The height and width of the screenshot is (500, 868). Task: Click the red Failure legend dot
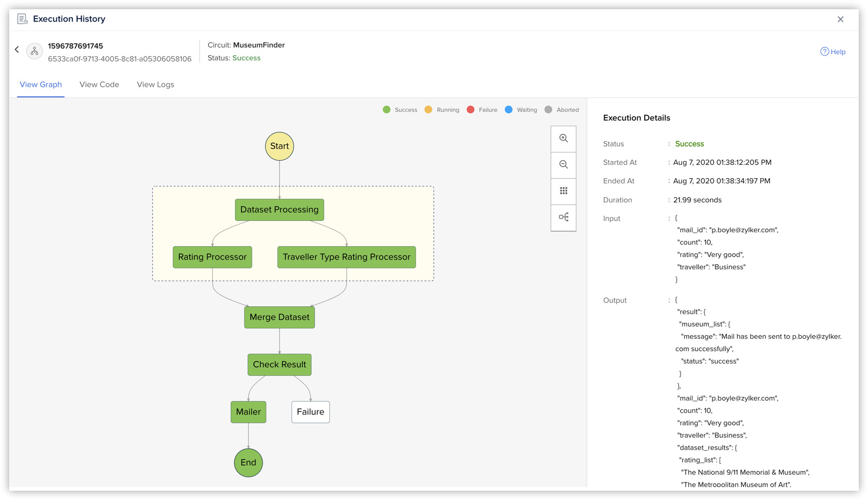pyautogui.click(x=470, y=110)
